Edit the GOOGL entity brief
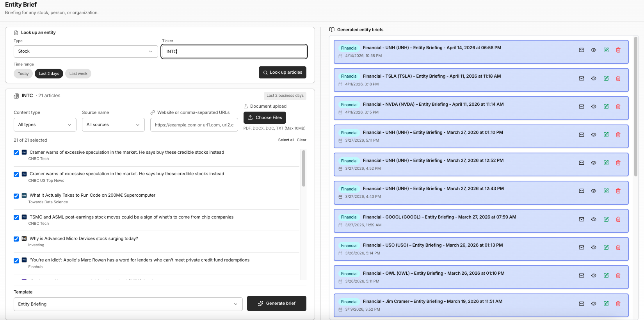The image size is (644, 320). [x=606, y=219]
